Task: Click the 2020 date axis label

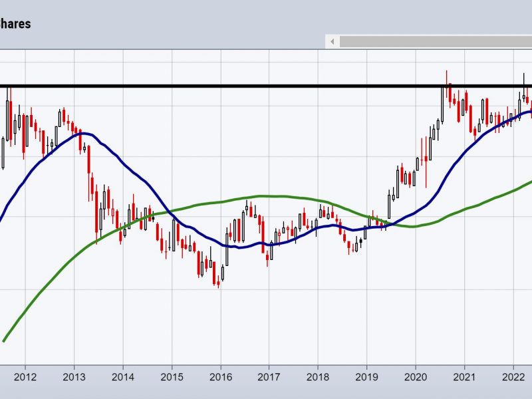Action: click(x=416, y=377)
